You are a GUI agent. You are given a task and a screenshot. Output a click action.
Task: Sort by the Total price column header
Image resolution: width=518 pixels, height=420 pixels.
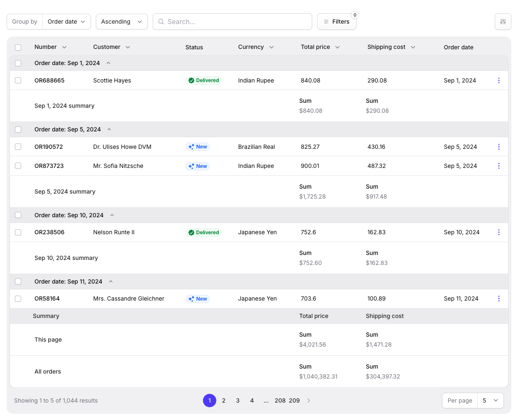click(x=320, y=47)
